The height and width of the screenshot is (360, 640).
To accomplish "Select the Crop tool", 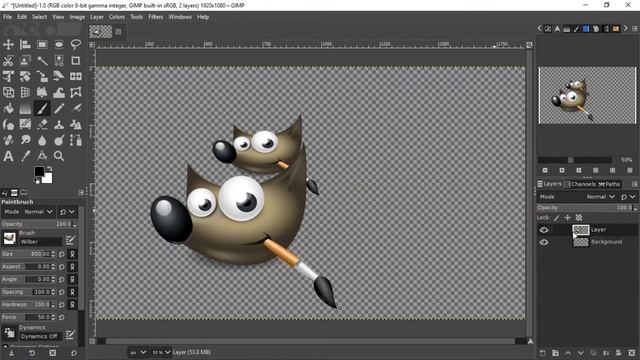I will click(x=76, y=60).
